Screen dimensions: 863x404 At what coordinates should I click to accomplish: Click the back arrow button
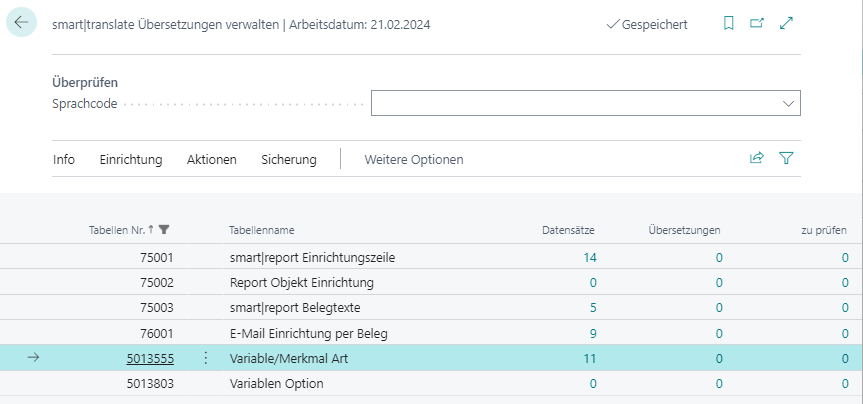(x=21, y=23)
